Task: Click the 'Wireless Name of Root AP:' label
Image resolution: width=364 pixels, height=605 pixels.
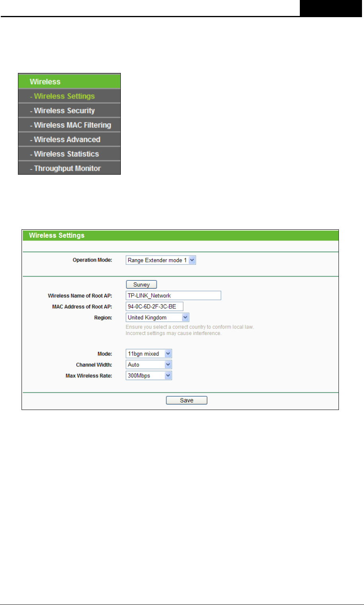Action: 80,296
